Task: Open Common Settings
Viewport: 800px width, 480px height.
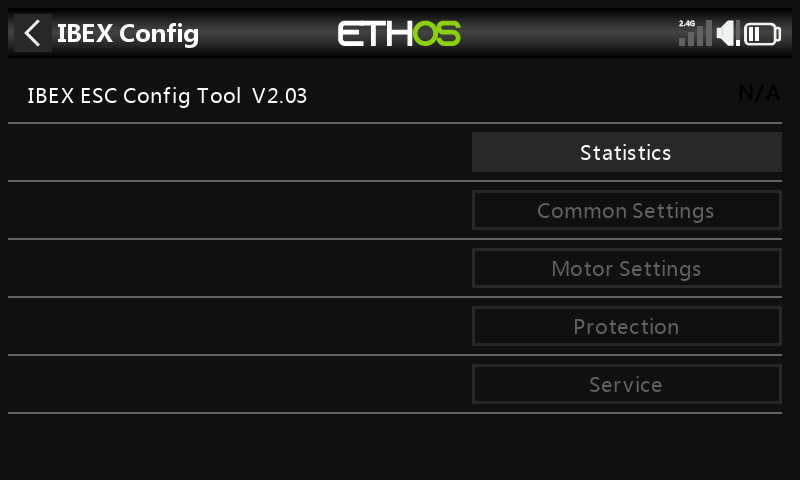Action: click(626, 211)
